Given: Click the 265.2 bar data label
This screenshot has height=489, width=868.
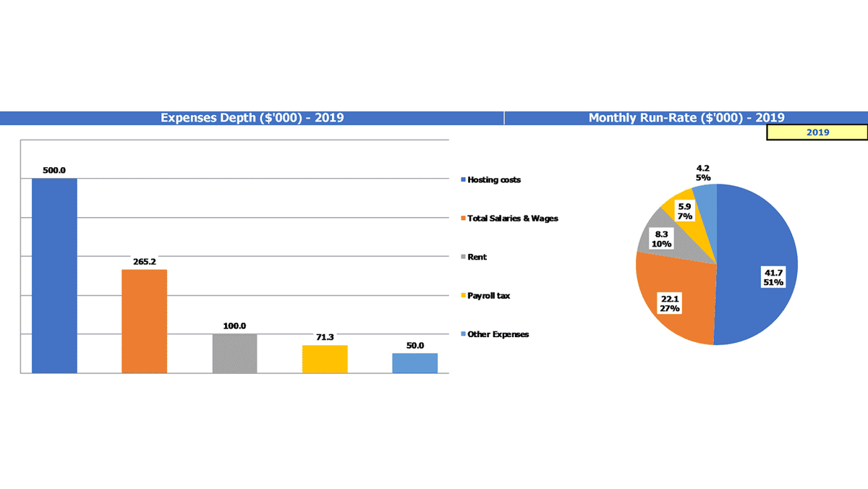Looking at the screenshot, I should click(x=144, y=262).
